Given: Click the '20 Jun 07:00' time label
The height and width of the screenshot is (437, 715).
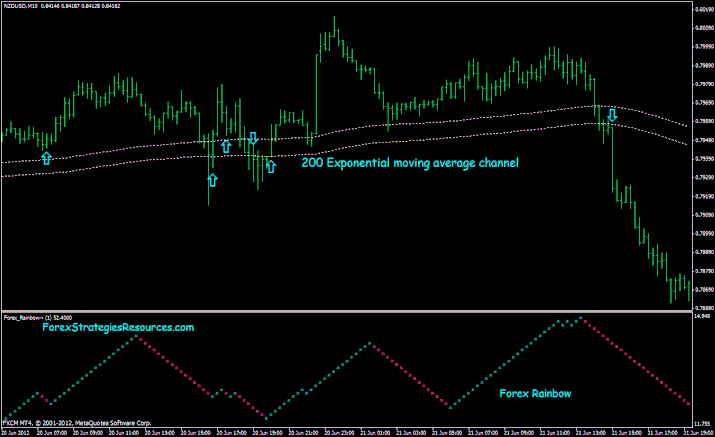Looking at the screenshot, I should [x=52, y=432].
